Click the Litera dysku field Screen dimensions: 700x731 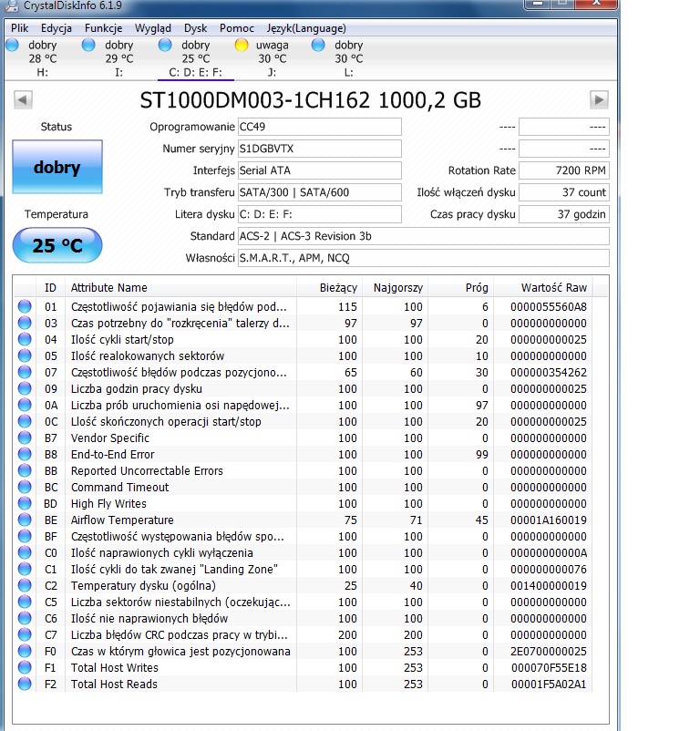pos(320,214)
